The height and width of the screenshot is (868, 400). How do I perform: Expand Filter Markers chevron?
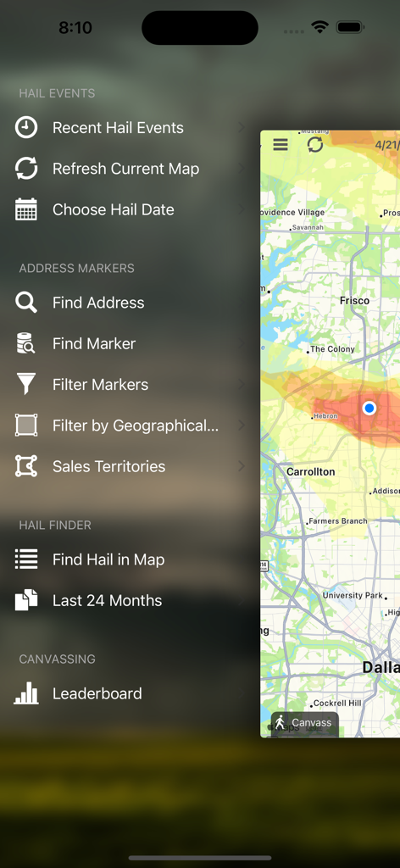[x=242, y=384]
